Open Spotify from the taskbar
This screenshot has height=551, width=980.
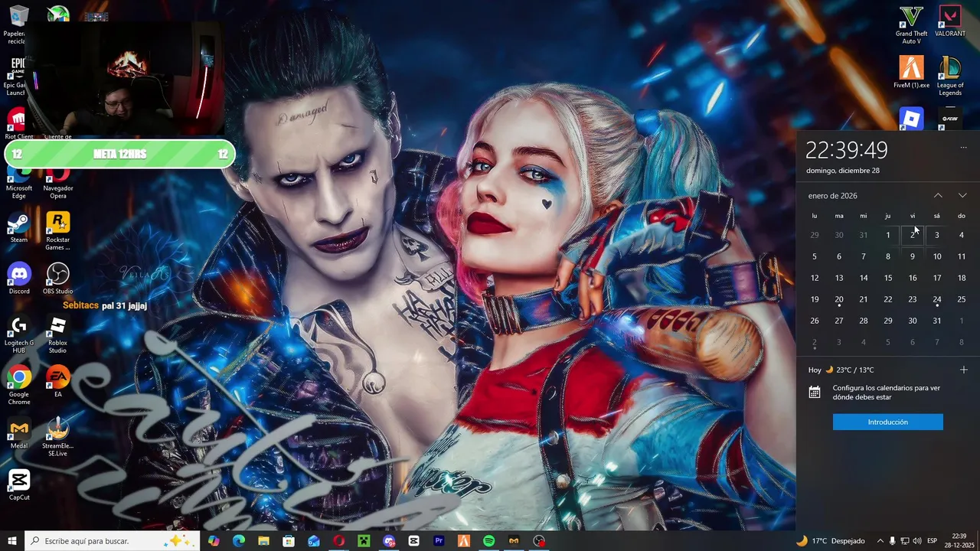pyautogui.click(x=489, y=541)
